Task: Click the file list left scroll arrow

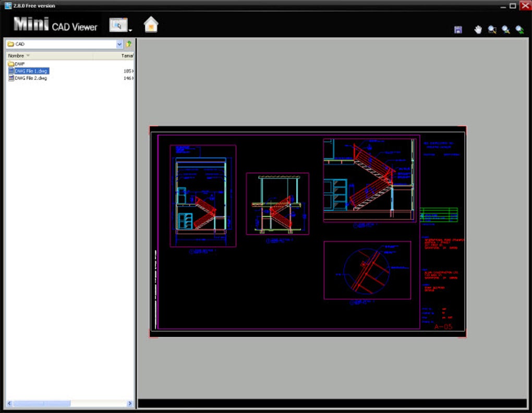Action: 9,404
